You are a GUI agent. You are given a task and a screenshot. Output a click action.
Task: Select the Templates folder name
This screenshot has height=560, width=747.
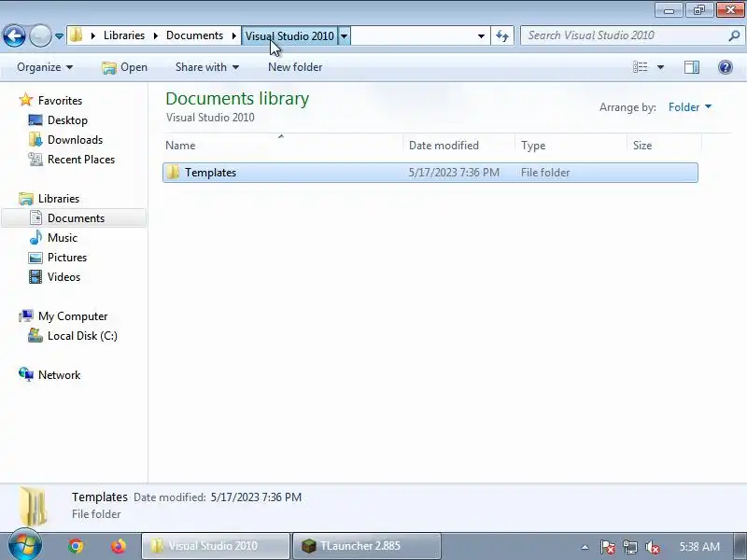(x=211, y=173)
